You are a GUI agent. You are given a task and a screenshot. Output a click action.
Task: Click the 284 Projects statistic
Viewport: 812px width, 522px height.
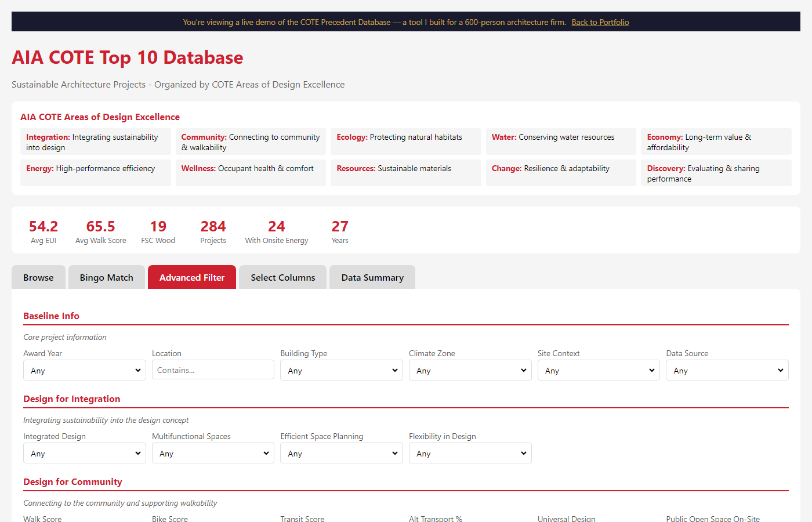click(213, 231)
